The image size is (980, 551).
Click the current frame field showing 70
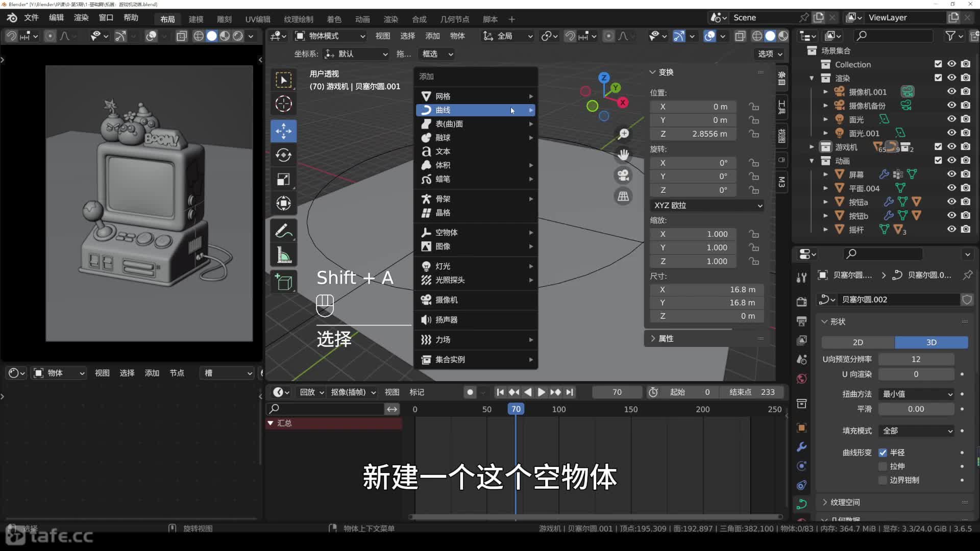coord(617,392)
